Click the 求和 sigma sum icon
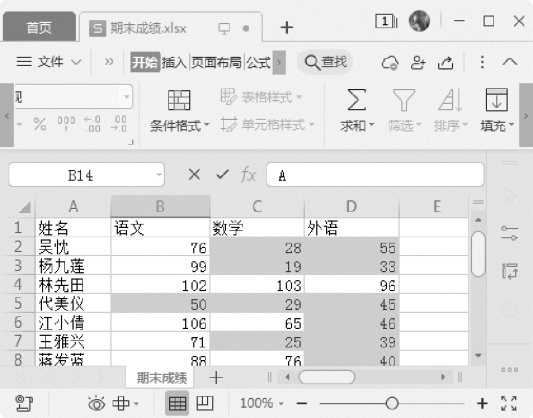533x418 pixels. [x=357, y=100]
